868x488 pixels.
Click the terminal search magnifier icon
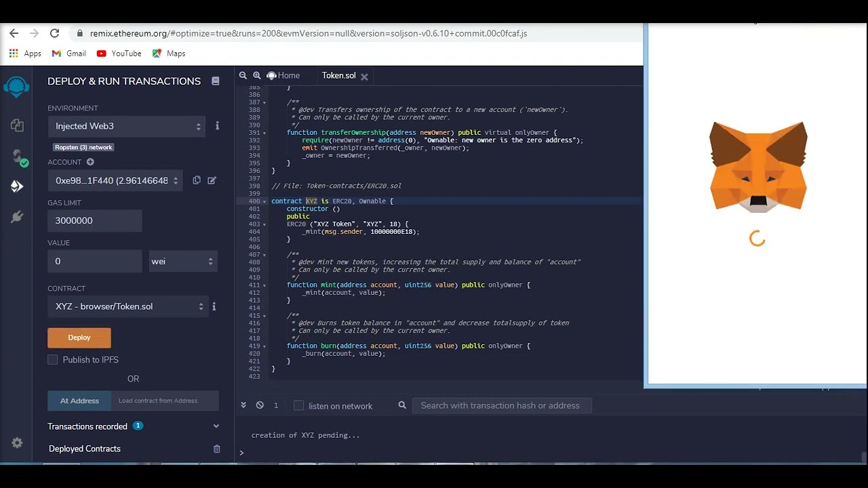tap(402, 405)
